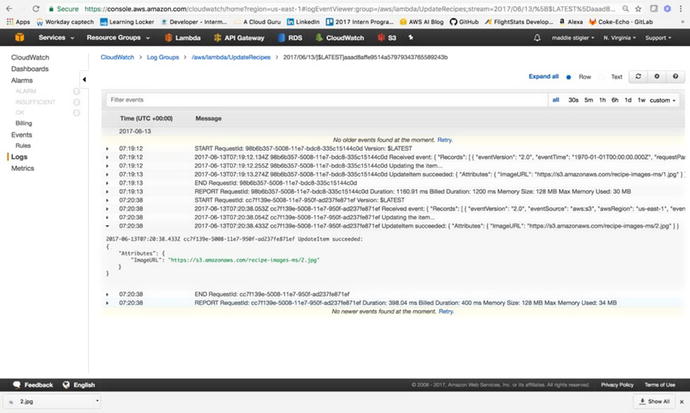Viewport: 690px width, 413px height.
Task: Click the browser back arrow
Action: (x=9, y=8)
